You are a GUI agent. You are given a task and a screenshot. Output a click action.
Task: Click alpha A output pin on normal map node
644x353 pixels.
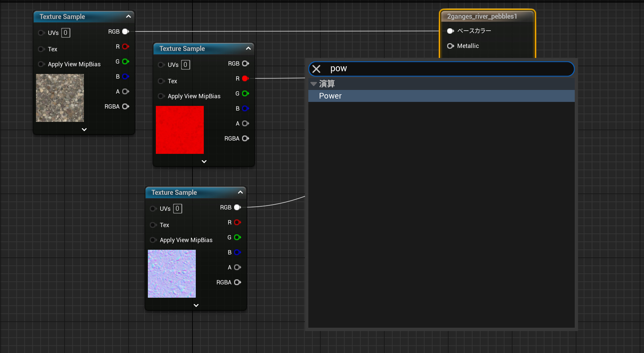[237, 267]
